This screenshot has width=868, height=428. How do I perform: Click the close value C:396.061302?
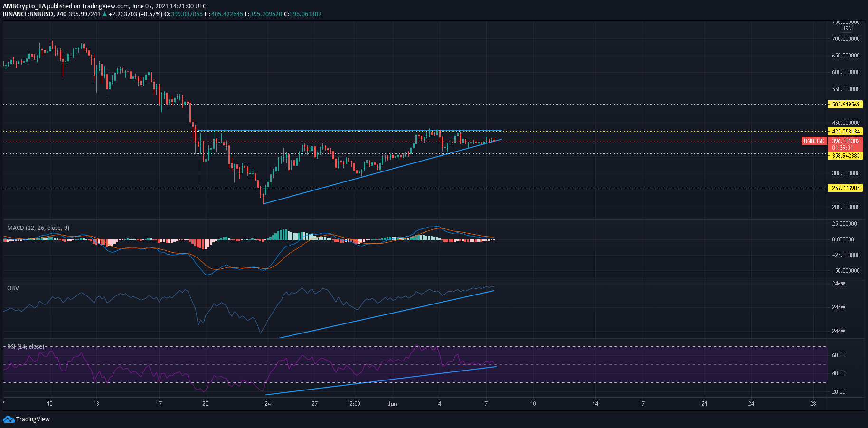[303, 14]
